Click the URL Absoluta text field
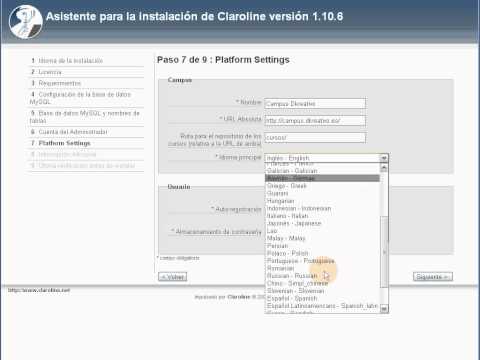This screenshot has height=360, width=480. coord(315,121)
